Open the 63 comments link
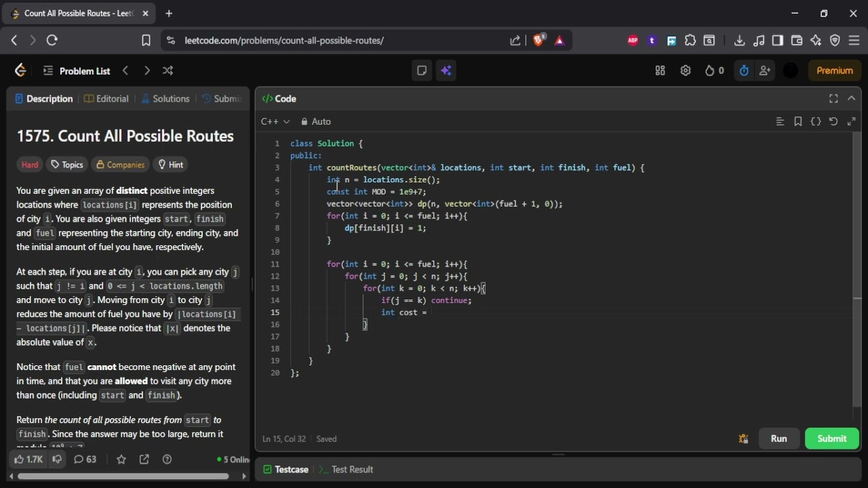Image resolution: width=868 pixels, height=488 pixels. [85, 459]
